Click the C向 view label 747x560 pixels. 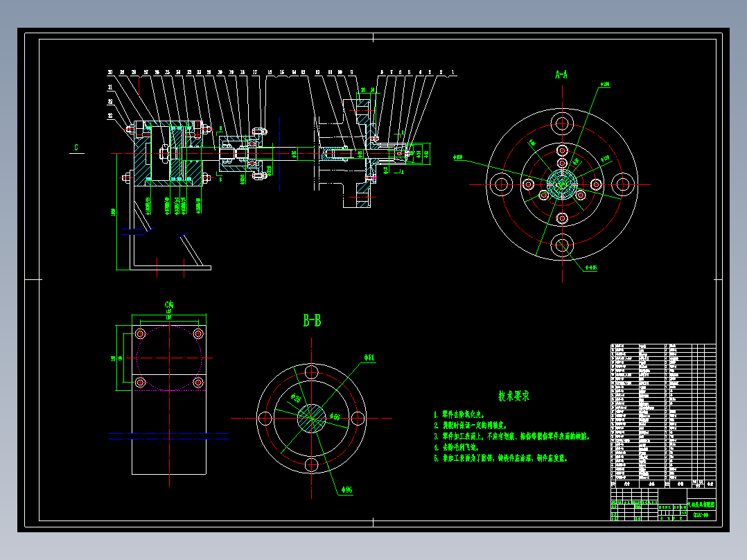click(x=169, y=304)
